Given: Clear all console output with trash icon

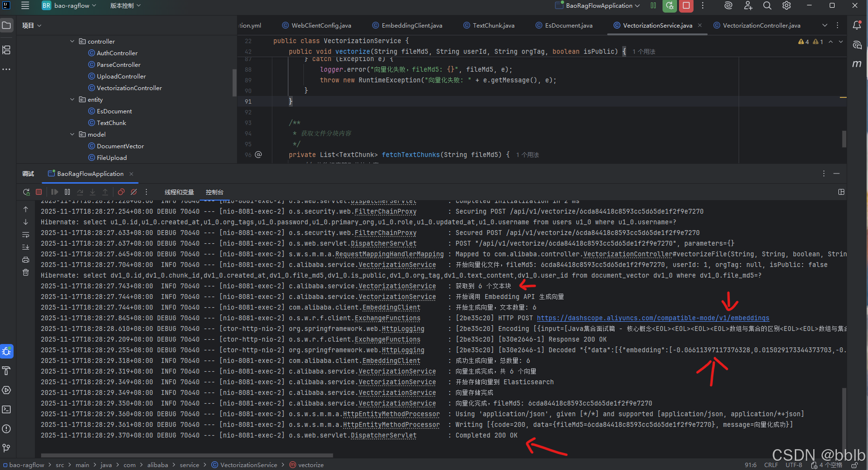Looking at the screenshot, I should pyautogui.click(x=26, y=272).
